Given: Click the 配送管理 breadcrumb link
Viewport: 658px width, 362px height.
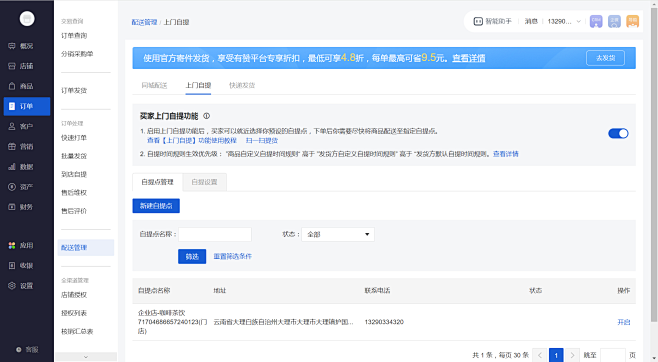Looking at the screenshot, I should [144, 22].
